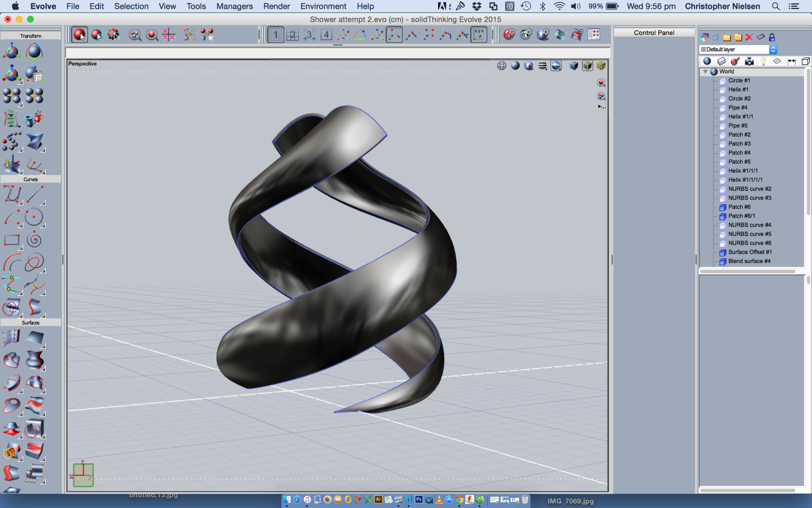Select the Circle curve tool
Viewport: 812px width, 508px height.
pyautogui.click(x=34, y=217)
